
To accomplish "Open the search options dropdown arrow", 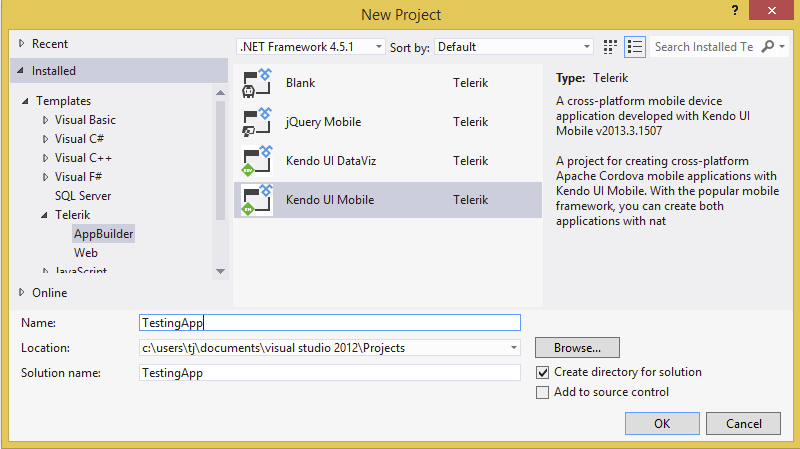I will point(782,46).
